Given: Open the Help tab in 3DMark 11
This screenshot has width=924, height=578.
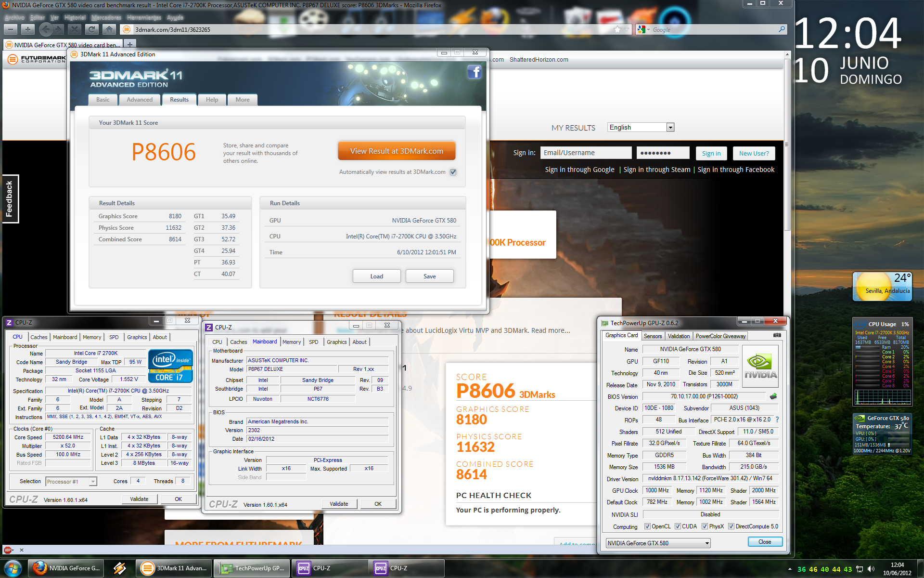Looking at the screenshot, I should [212, 100].
